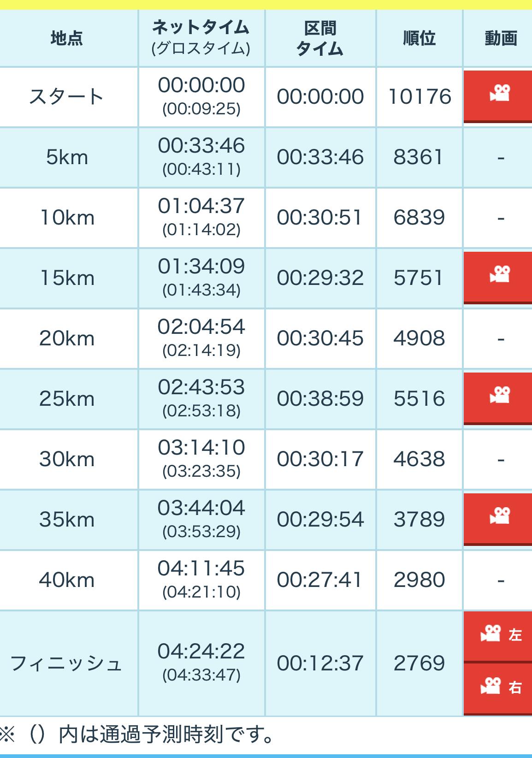Click the 40km net time 04:11:45
Screen dimensions: 532x758
(x=201, y=568)
